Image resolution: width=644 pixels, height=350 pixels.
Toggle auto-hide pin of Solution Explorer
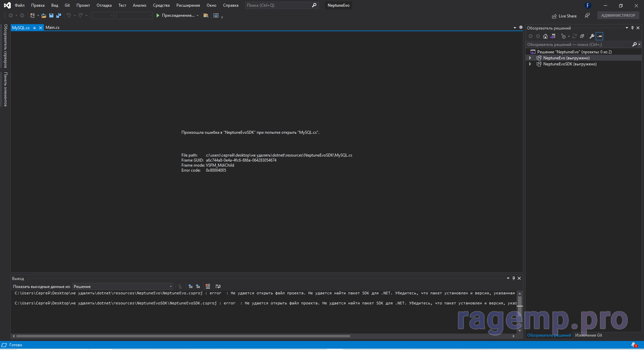click(x=632, y=28)
